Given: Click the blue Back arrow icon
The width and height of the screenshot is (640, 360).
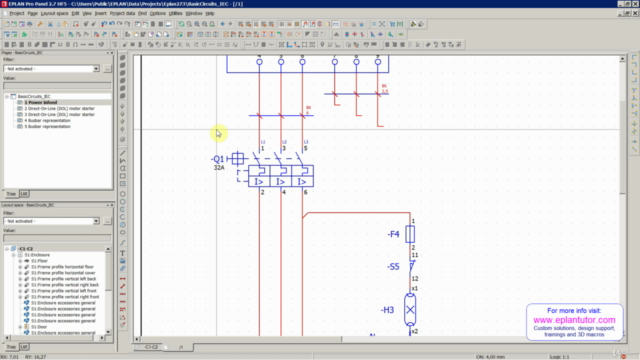Looking at the screenshot, I should [x=222, y=24].
